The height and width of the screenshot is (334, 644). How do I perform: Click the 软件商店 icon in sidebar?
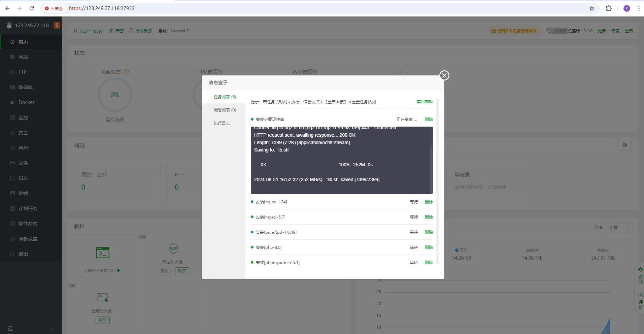pyautogui.click(x=12, y=224)
